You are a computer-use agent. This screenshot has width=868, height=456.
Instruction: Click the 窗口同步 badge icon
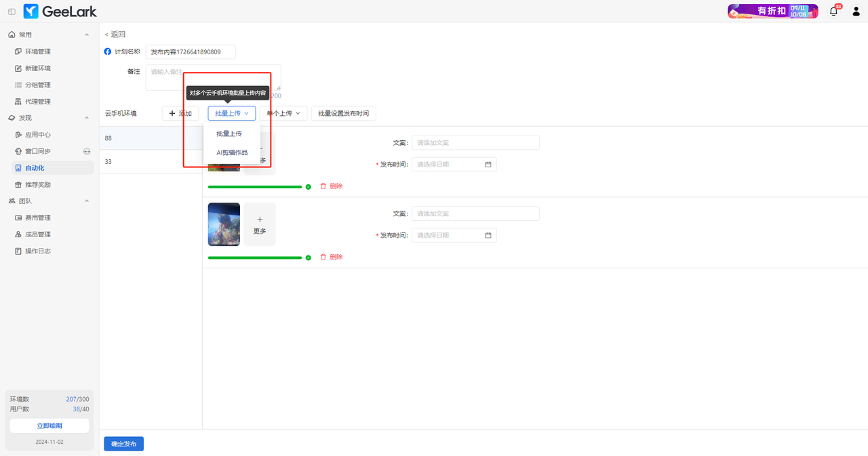pyautogui.click(x=87, y=151)
